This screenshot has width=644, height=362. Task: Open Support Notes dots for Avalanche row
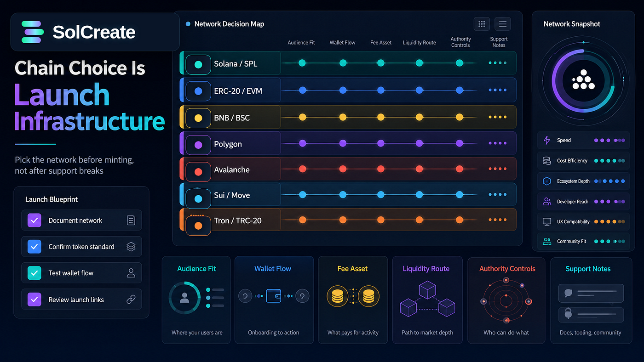tap(498, 169)
